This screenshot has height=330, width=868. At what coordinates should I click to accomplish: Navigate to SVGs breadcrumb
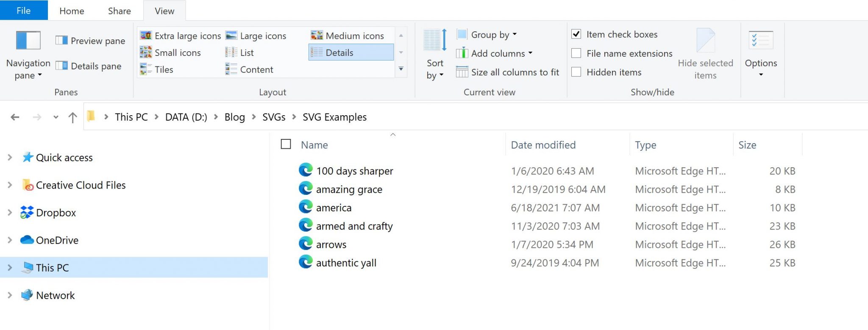tap(274, 117)
